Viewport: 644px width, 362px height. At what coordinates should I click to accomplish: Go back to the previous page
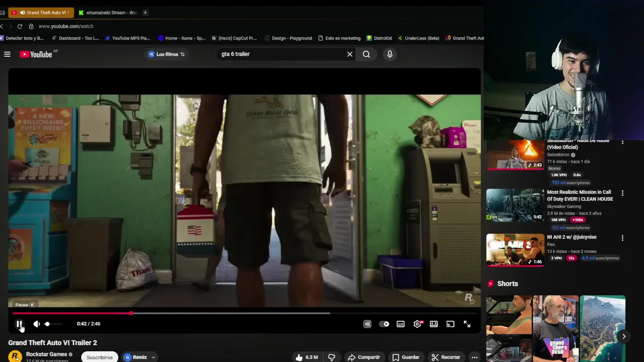tap(3, 26)
